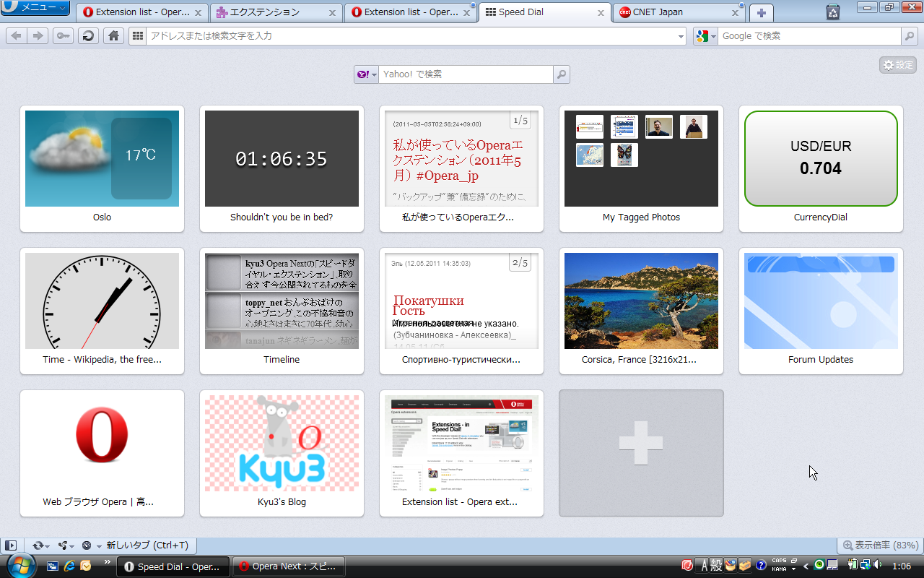Toggle the side panel button in status bar

click(11, 545)
